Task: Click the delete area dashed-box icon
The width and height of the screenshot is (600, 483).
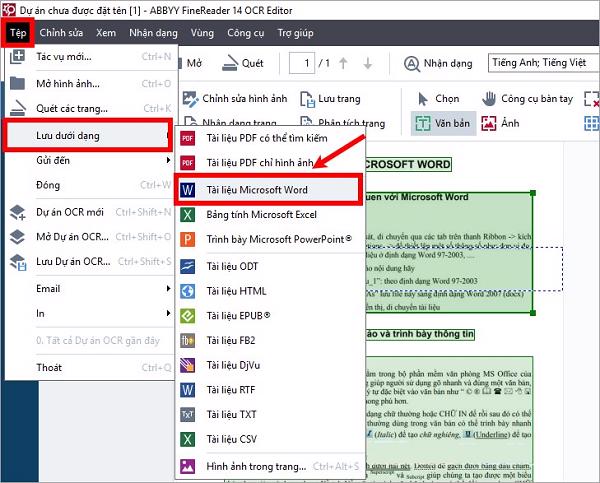Action: (592, 99)
